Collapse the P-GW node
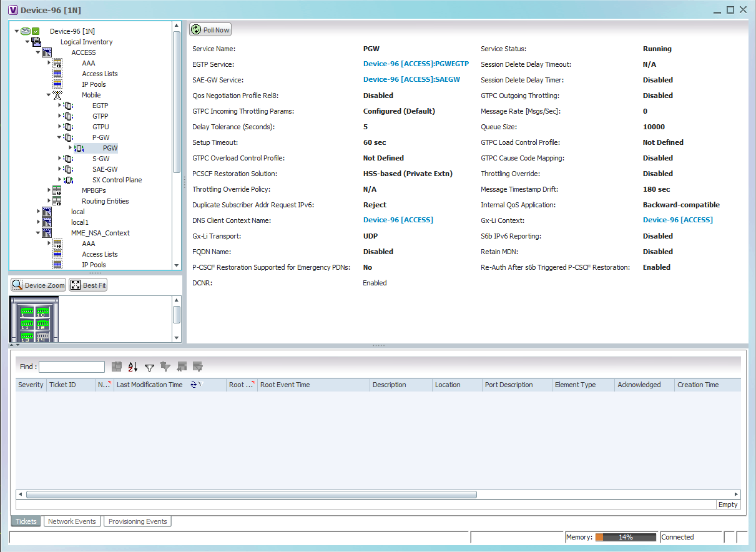 59,137
